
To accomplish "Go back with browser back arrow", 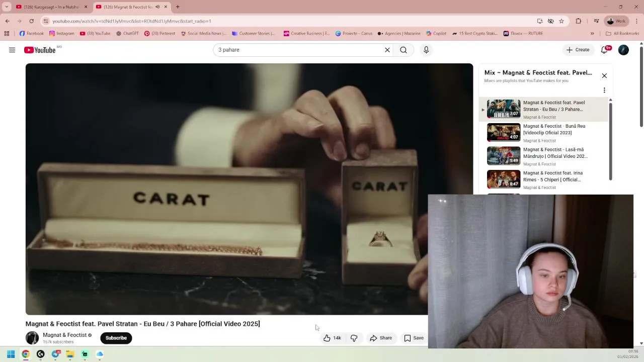I will [7, 21].
